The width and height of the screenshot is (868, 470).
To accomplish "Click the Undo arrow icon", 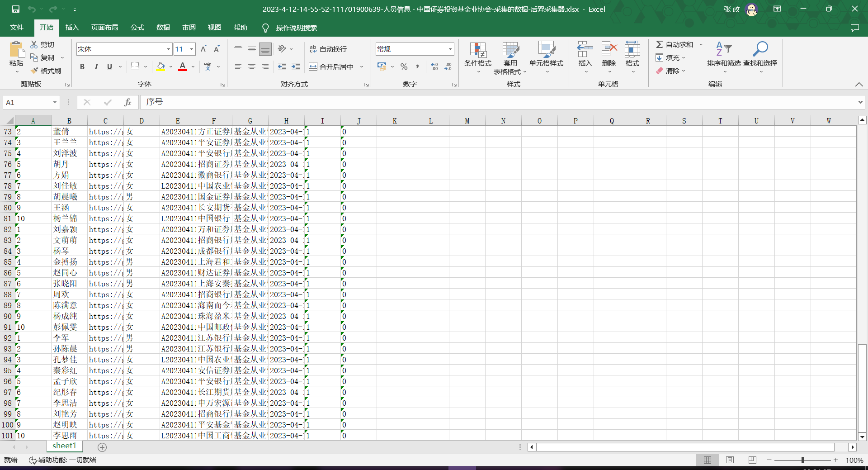I will click(x=32, y=9).
